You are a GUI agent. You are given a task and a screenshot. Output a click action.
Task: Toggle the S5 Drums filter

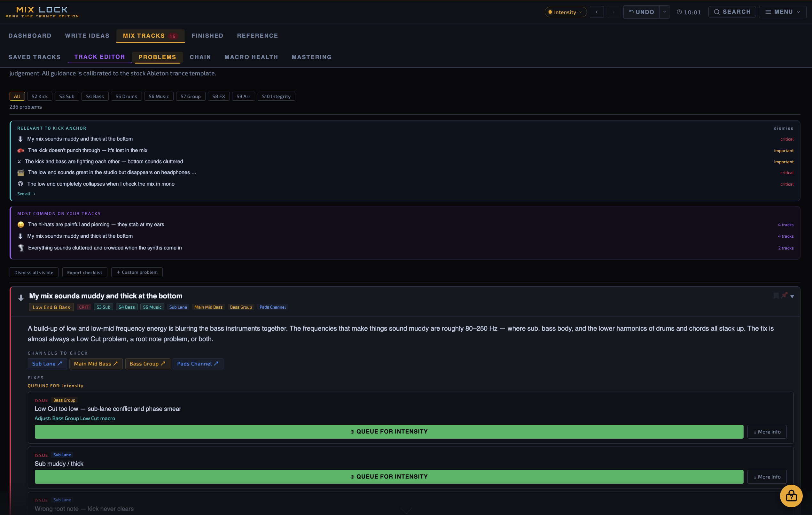coord(126,96)
